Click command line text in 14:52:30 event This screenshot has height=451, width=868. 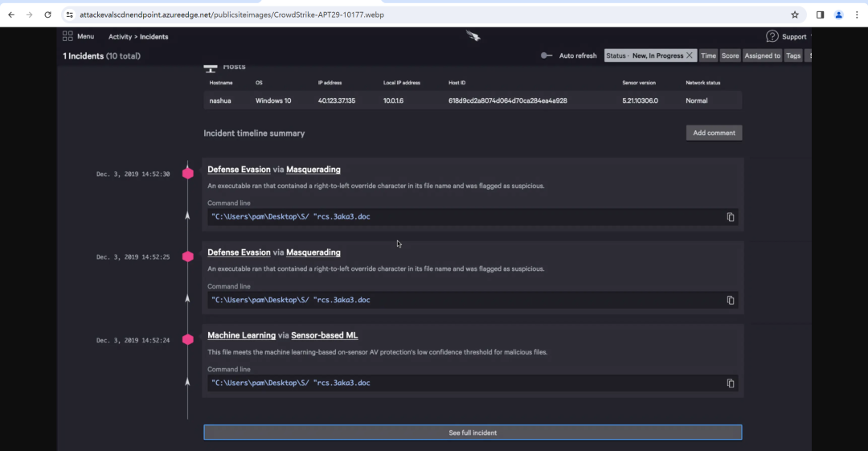(x=291, y=216)
